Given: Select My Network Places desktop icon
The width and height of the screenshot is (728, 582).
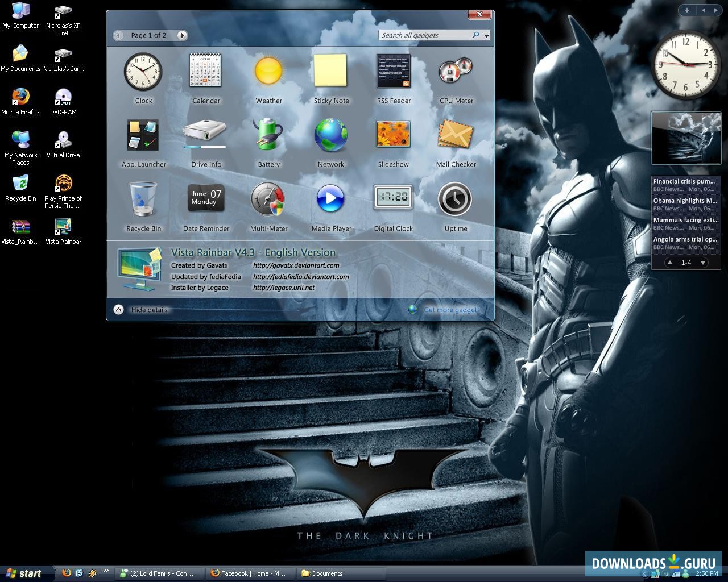Looking at the screenshot, I should point(20,149).
